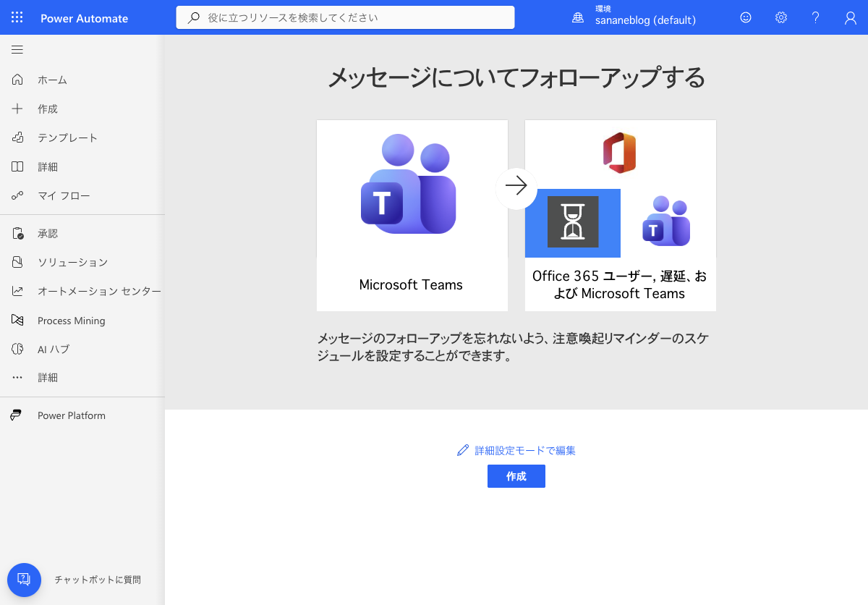Click the AI hub brain icon

pyautogui.click(x=17, y=349)
